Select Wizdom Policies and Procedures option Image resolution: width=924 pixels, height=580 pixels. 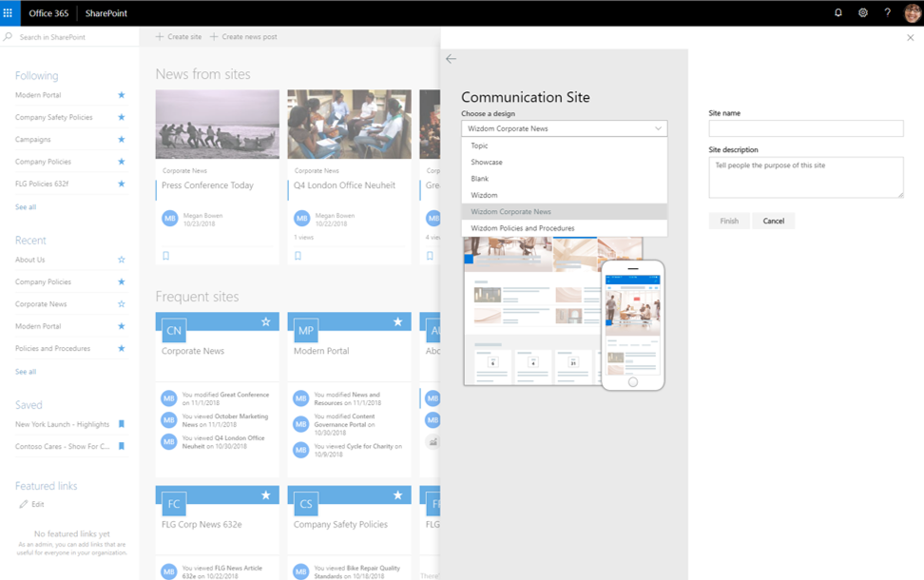tap(564, 228)
